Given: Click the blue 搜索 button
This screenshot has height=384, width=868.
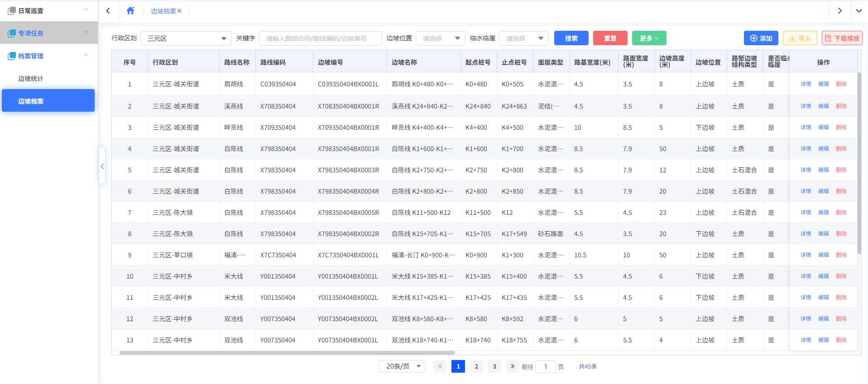Looking at the screenshot, I should 571,38.
